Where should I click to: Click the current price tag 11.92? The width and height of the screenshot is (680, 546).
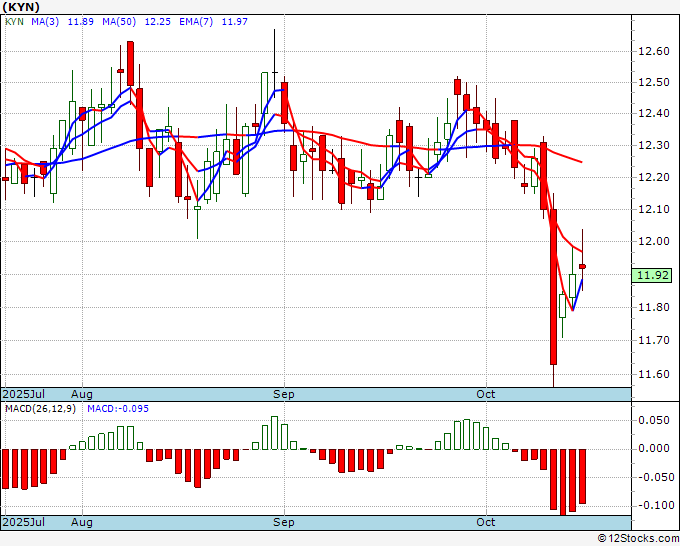[x=652, y=275]
